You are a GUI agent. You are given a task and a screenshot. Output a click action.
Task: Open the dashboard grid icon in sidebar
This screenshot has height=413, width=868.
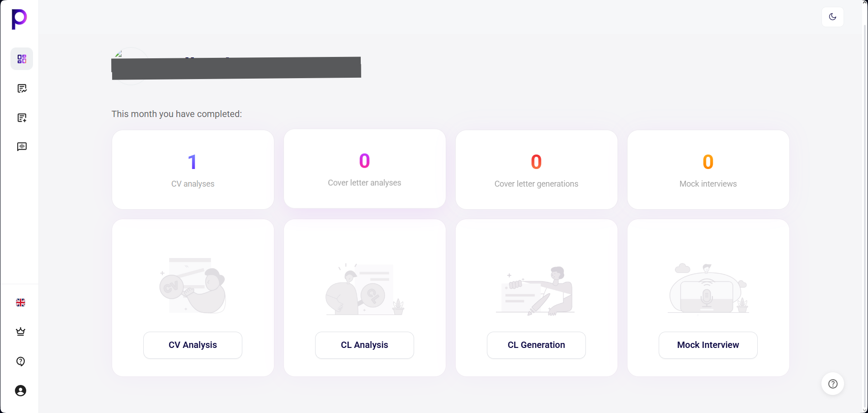pyautogui.click(x=21, y=59)
